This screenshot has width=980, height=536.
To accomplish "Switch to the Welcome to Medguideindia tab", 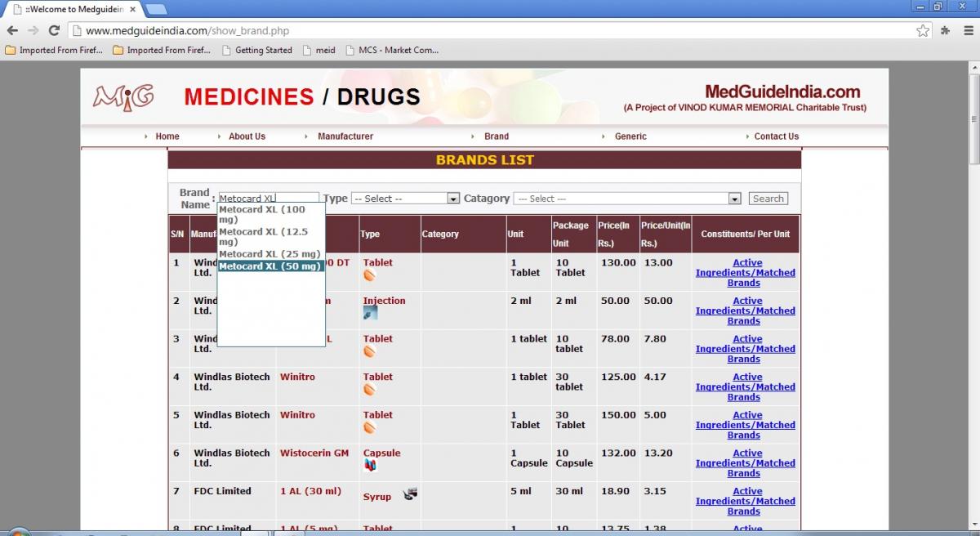I will (72, 9).
